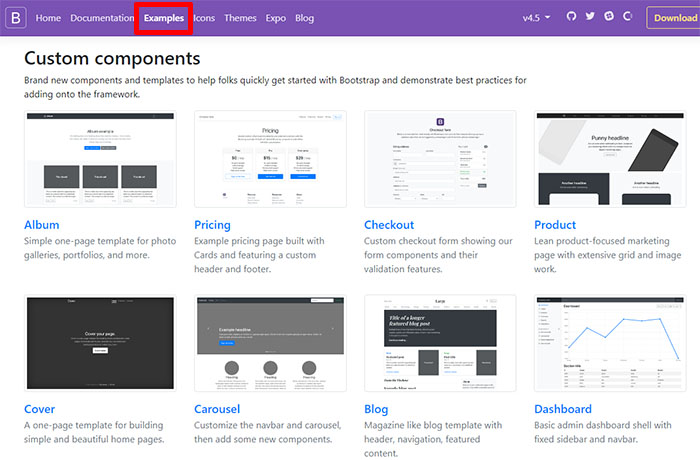
Task: Click the Product template thumbnail
Action: (610, 159)
